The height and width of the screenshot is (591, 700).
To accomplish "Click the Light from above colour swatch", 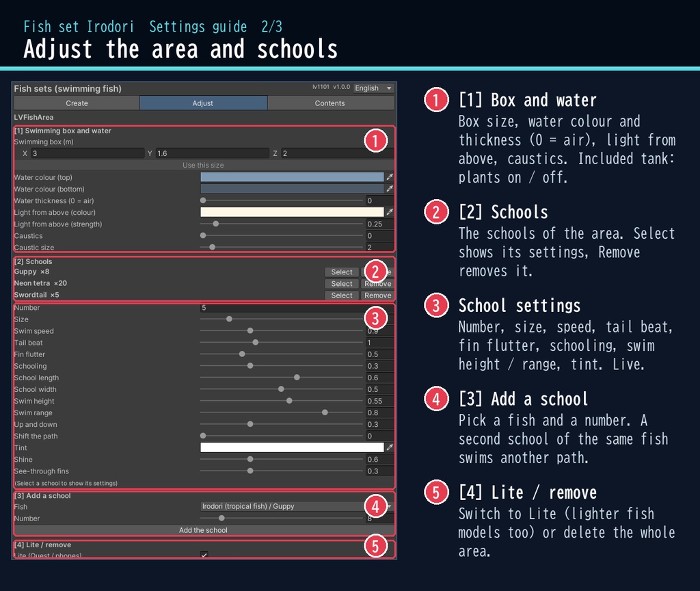I will (x=292, y=212).
